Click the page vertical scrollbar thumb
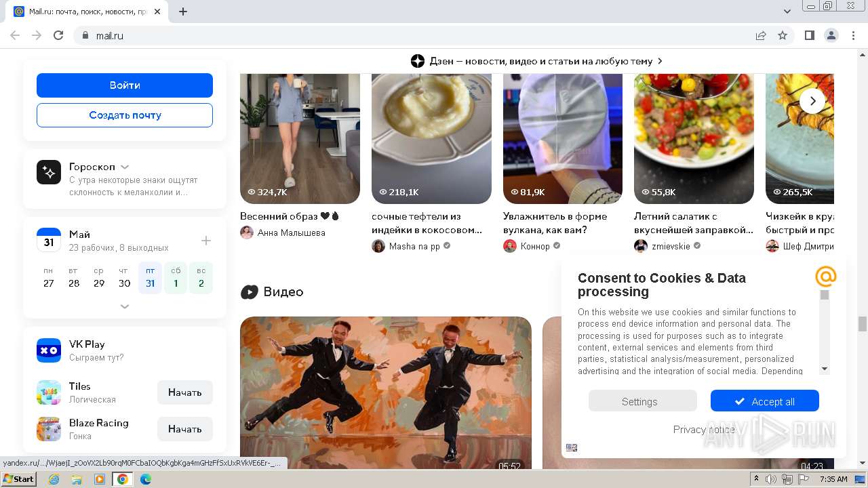Viewport: 868px width, 488px height. pyautogui.click(x=863, y=324)
